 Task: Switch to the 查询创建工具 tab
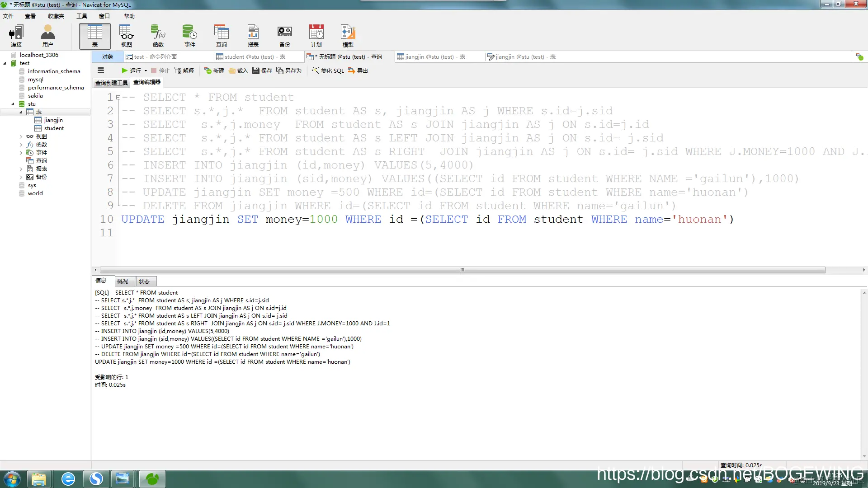[111, 83]
